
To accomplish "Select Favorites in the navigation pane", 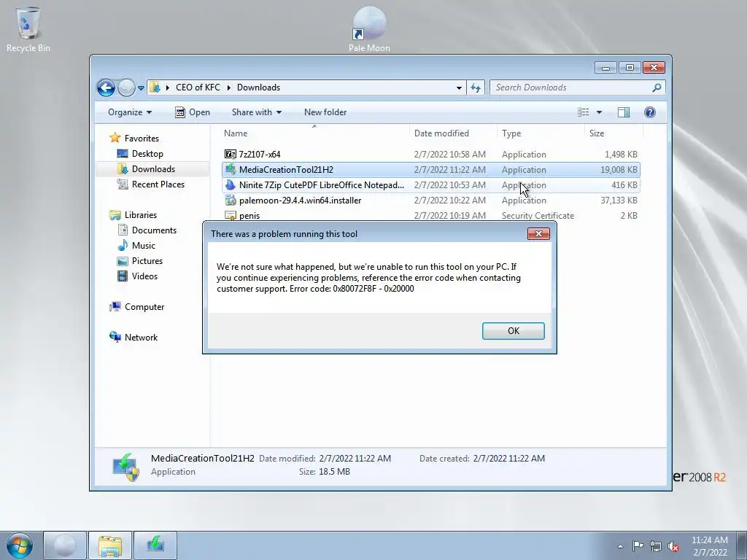I will tap(142, 138).
